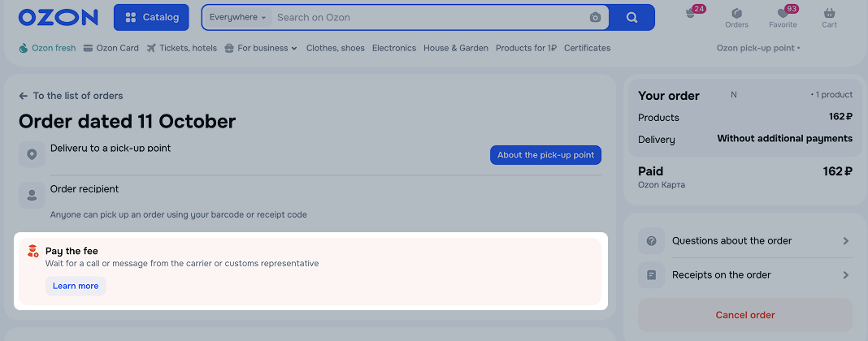868x341 pixels.
Task: Expand Receipts on the order
Action: [744, 275]
